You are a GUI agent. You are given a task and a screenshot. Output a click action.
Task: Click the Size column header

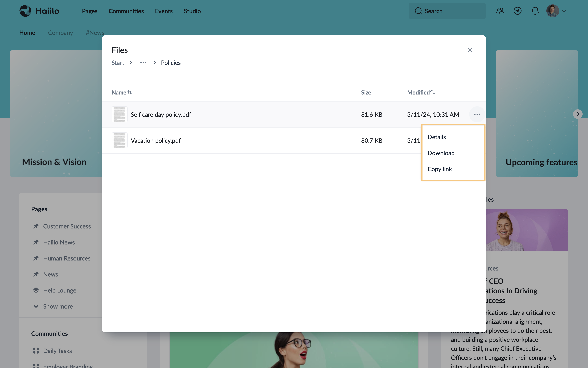point(366,93)
